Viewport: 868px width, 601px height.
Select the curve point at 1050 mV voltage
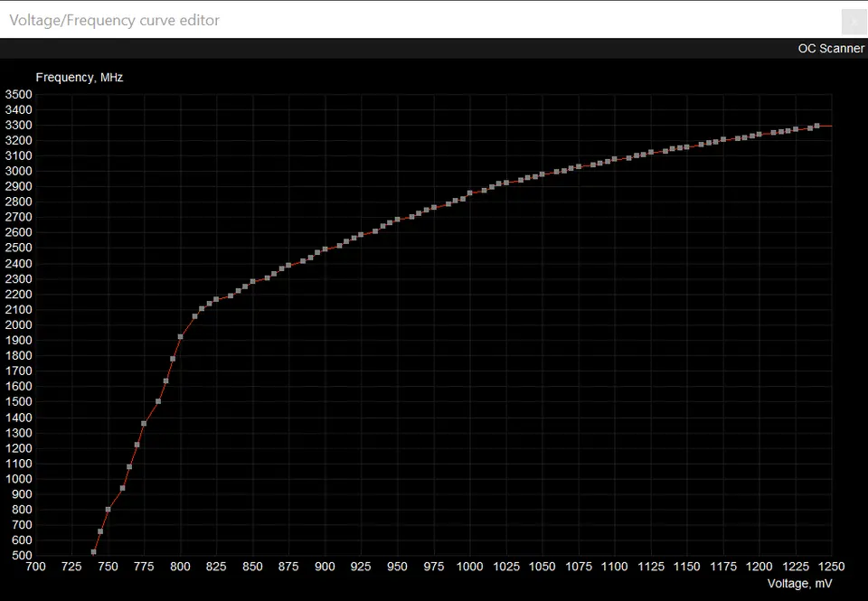tap(542, 174)
